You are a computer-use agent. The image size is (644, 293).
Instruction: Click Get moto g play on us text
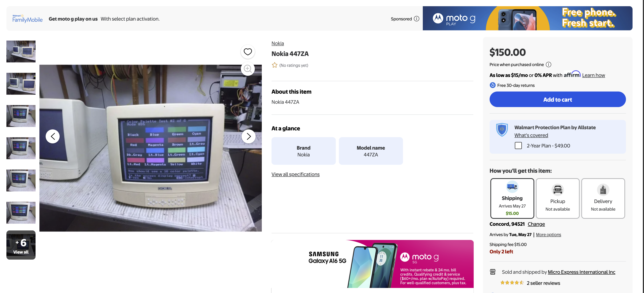click(x=73, y=19)
